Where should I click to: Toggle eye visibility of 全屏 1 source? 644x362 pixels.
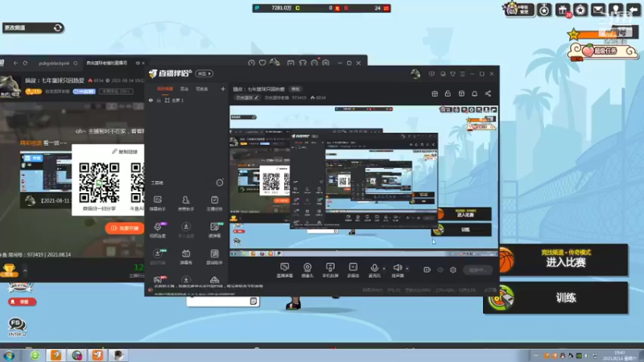[151, 100]
